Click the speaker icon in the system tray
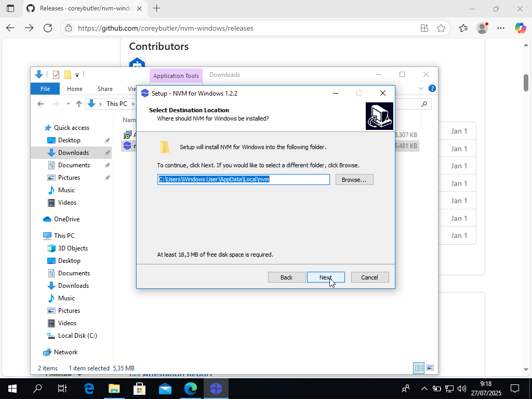The width and height of the screenshot is (532, 399). tap(462, 388)
